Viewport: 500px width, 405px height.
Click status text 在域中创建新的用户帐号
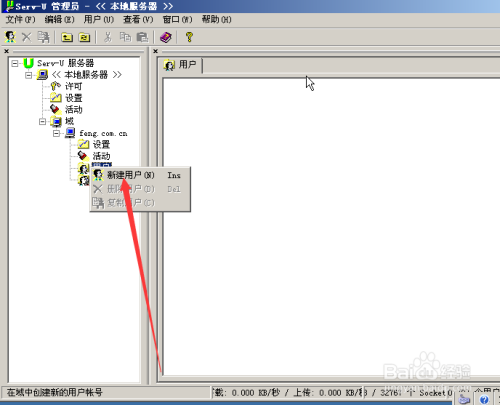point(55,392)
